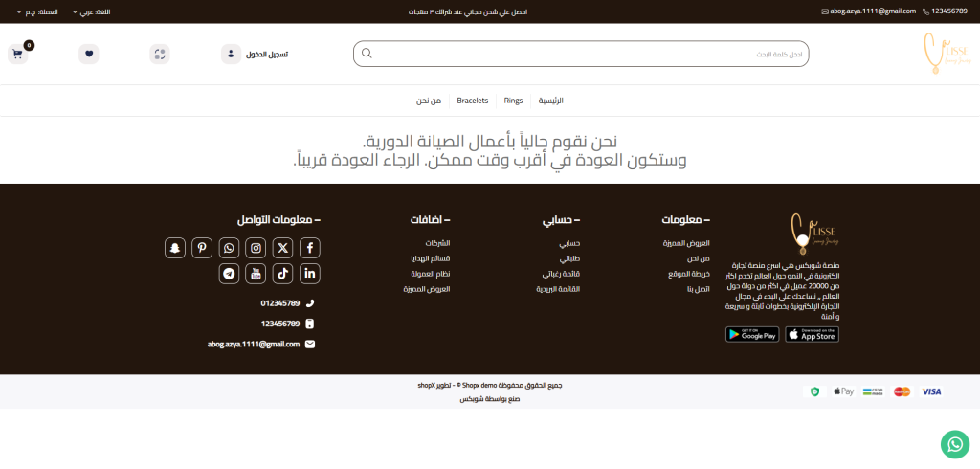Select the Bracelets menu item
The width and height of the screenshot is (980, 469).
click(472, 100)
